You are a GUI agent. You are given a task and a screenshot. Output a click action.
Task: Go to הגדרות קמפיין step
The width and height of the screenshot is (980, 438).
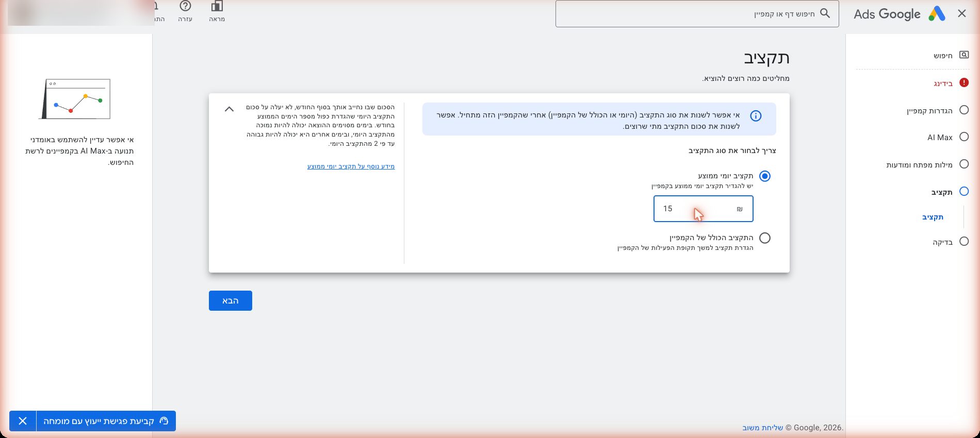(x=929, y=110)
